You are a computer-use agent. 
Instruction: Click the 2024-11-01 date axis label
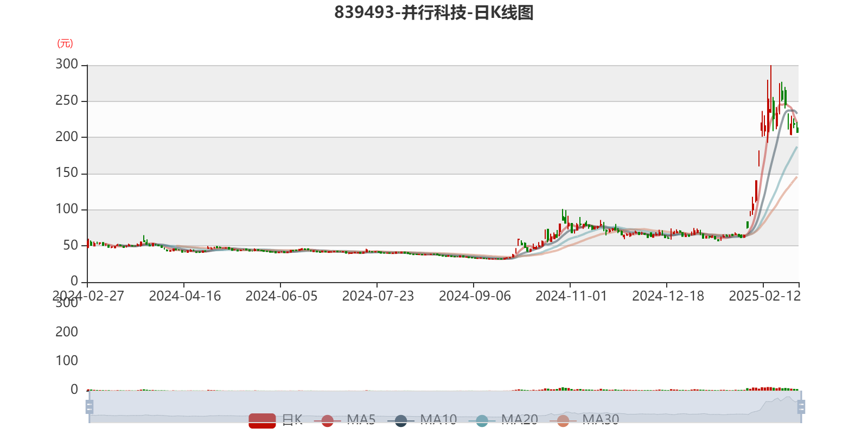[x=571, y=296]
